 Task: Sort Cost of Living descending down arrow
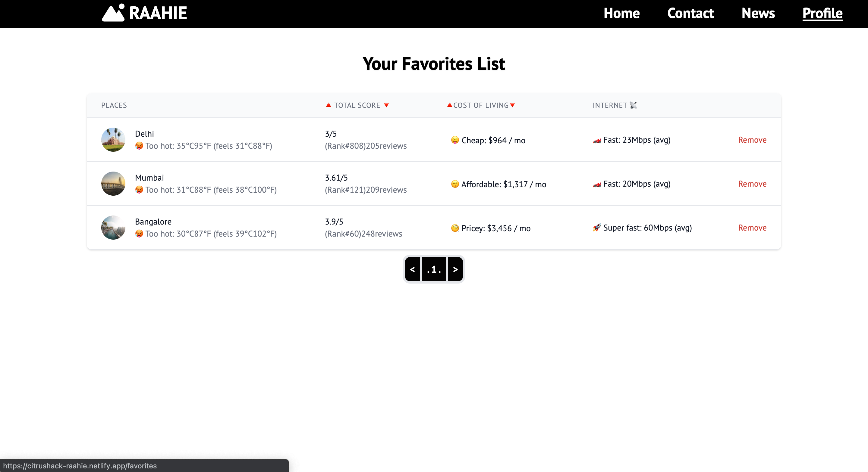pyautogui.click(x=512, y=105)
